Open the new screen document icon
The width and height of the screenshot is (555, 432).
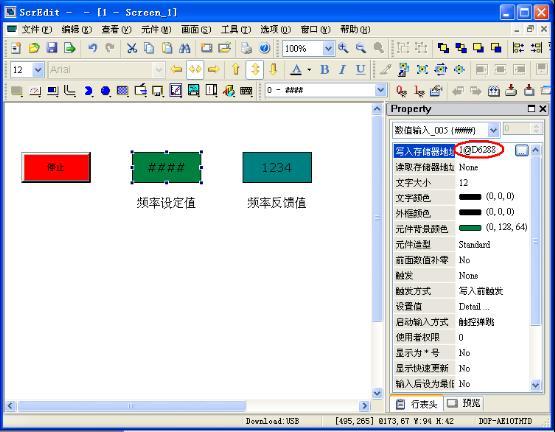point(16,48)
